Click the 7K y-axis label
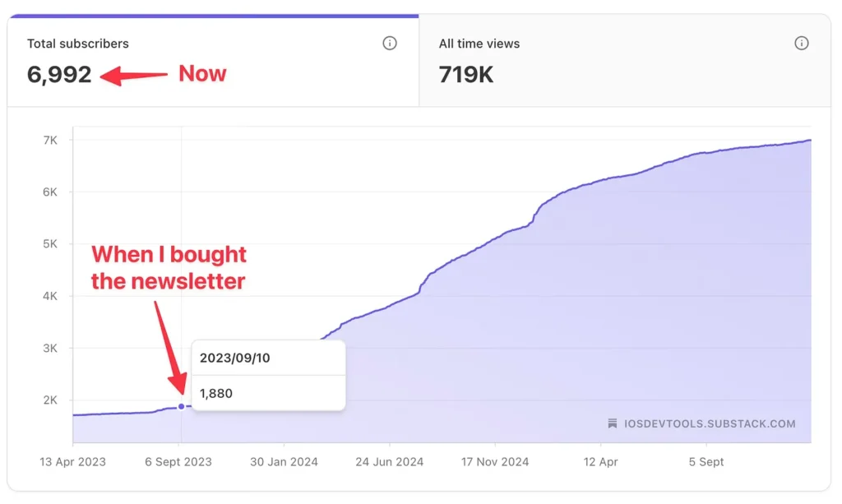The width and height of the screenshot is (842, 504). (x=50, y=140)
